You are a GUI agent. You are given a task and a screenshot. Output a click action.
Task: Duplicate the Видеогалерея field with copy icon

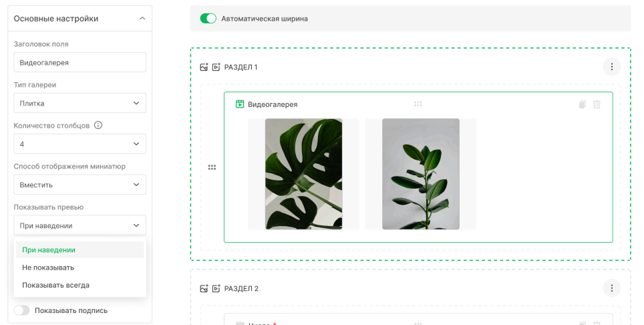click(583, 104)
